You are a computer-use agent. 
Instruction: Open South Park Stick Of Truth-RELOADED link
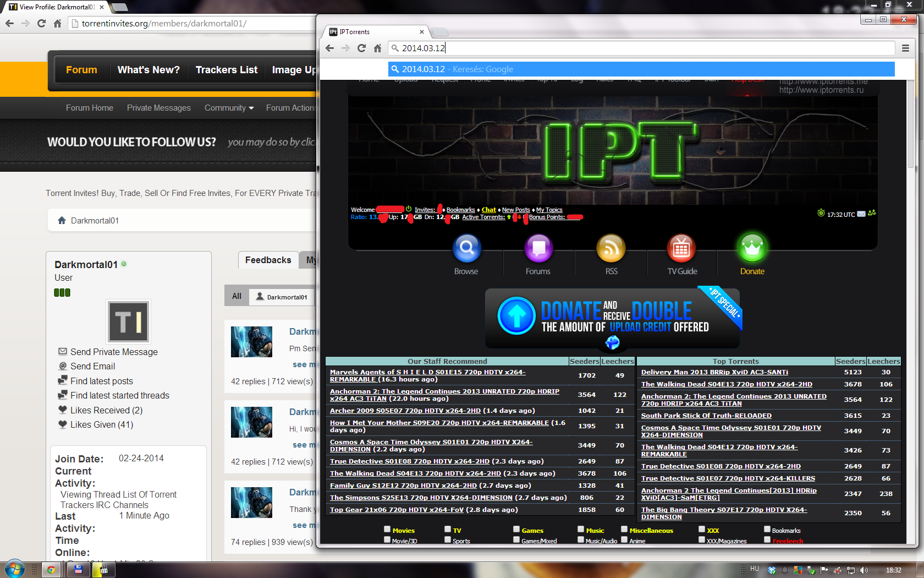tap(706, 416)
